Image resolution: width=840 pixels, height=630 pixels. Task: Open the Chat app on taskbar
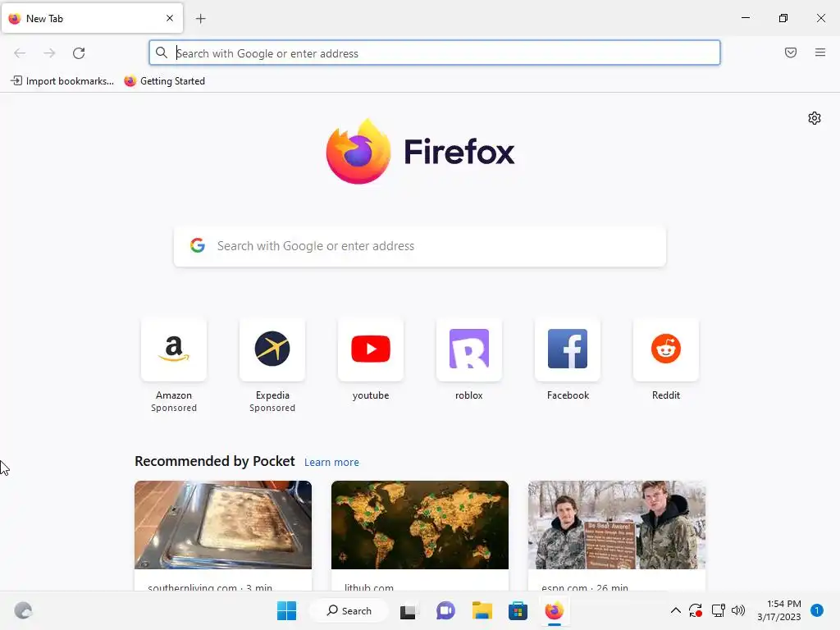445,610
